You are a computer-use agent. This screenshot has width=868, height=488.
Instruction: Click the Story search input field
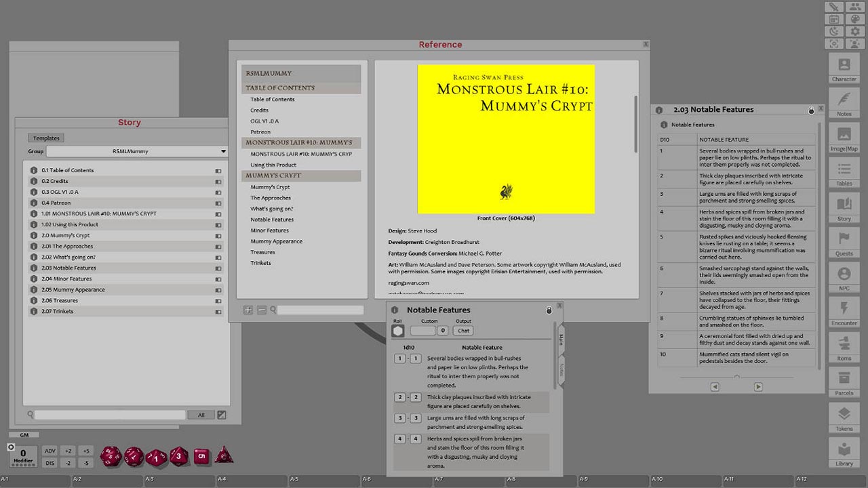click(x=110, y=415)
